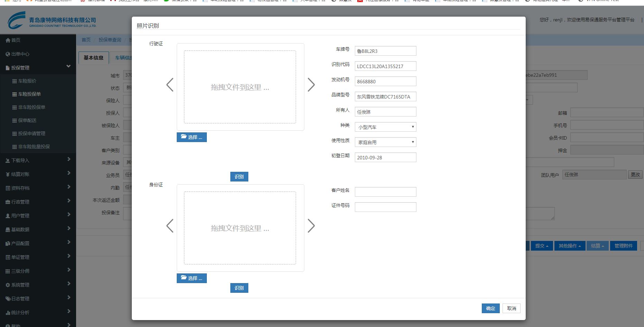Click the grid icon beside 车险投保单
The width and height of the screenshot is (644, 327).
click(15, 94)
